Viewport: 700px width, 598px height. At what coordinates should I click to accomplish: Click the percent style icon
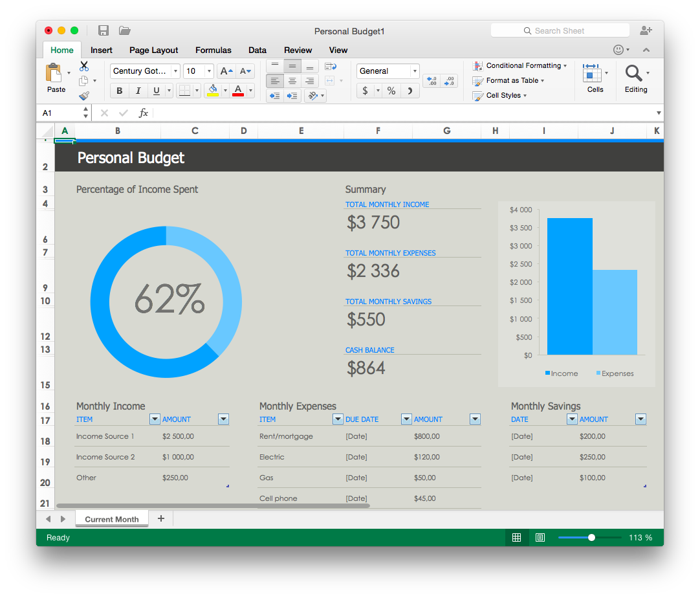tap(391, 90)
